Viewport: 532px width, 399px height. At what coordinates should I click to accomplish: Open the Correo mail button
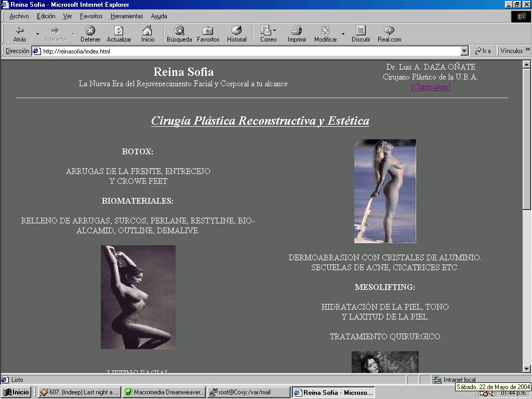[267, 34]
